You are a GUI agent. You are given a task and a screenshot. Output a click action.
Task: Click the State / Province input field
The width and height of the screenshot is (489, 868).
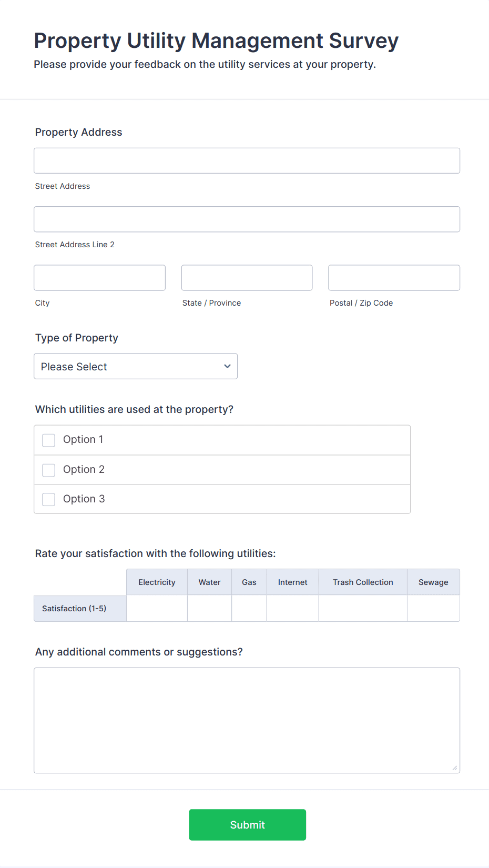click(x=247, y=277)
